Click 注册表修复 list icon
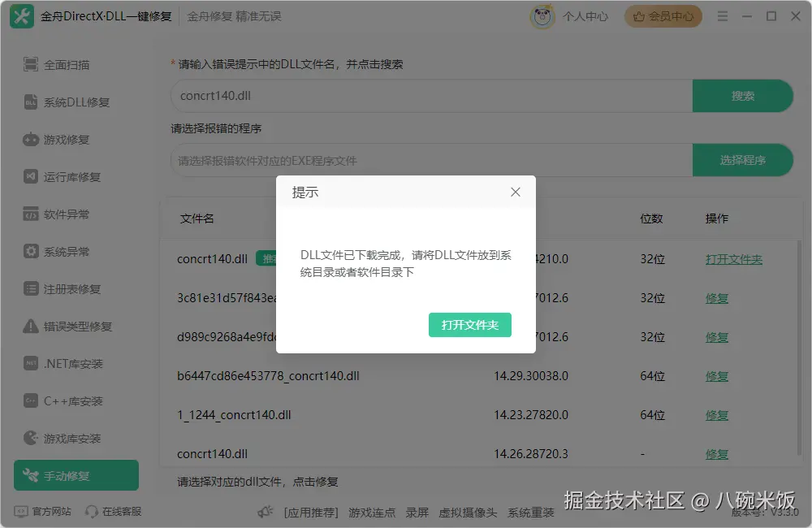Screen dimensions: 812x528 tap(31, 288)
